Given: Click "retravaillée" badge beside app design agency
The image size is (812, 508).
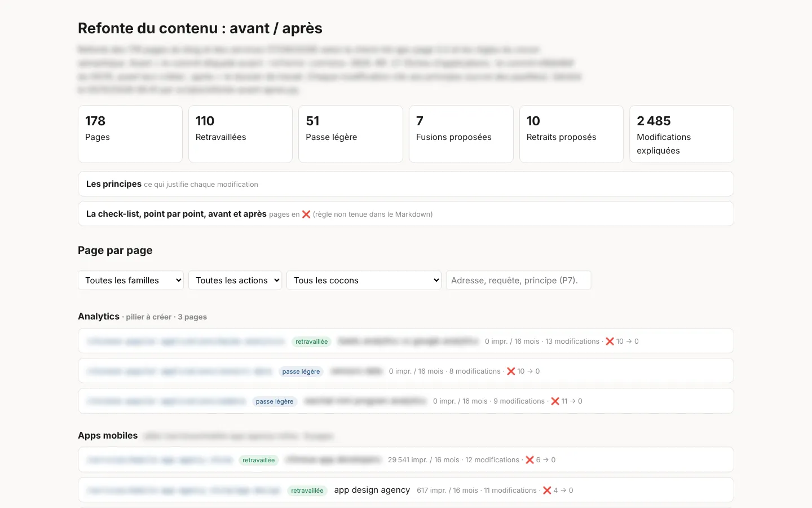Looking at the screenshot, I should point(307,491).
